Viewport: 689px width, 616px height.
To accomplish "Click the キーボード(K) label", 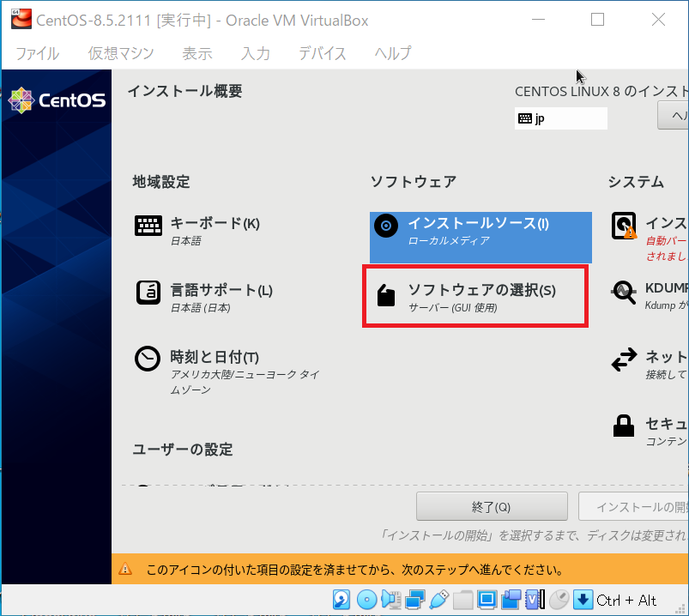I will point(215,223).
